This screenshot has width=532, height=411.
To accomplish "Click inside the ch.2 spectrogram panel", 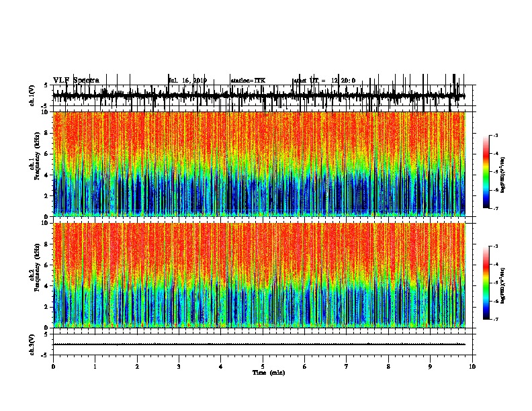I will 259,275.
